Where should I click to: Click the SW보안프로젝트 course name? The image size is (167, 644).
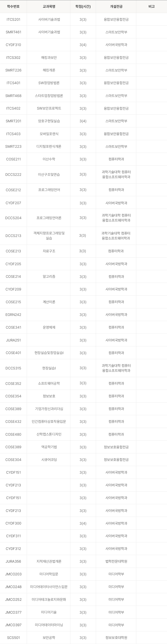click(49, 108)
